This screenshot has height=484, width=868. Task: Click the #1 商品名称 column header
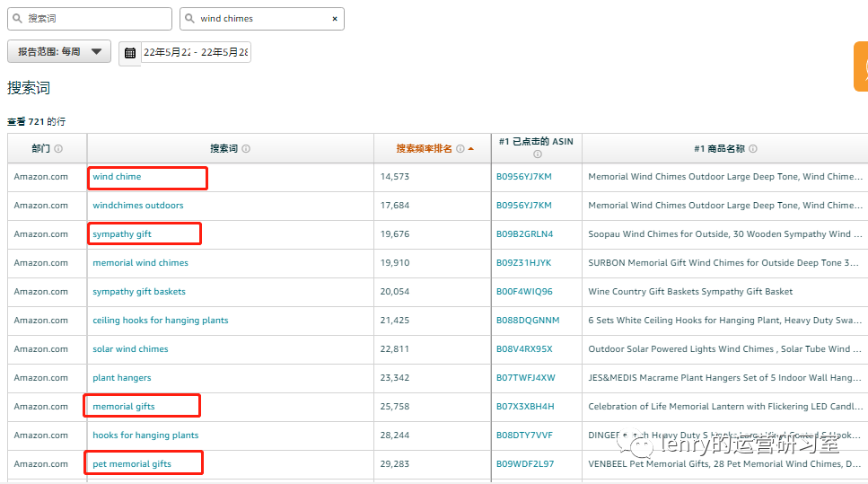[719, 148]
